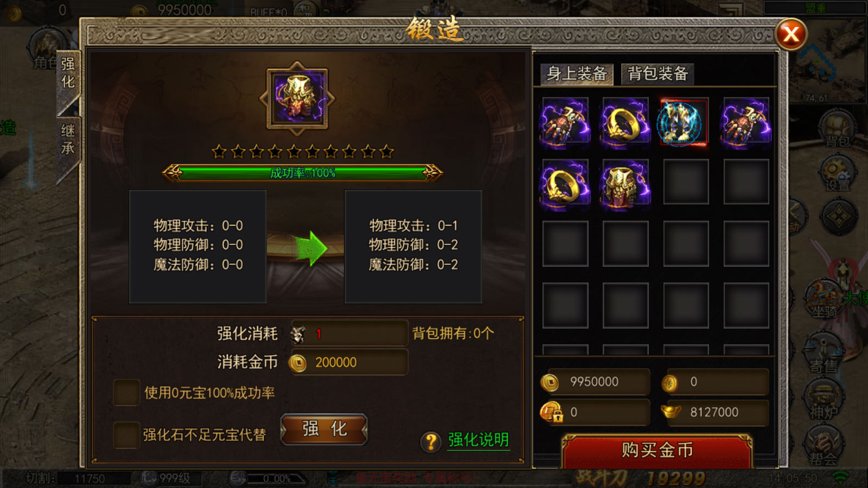Switch to 背包装备 tab
This screenshot has height=488, width=868.
coord(658,74)
